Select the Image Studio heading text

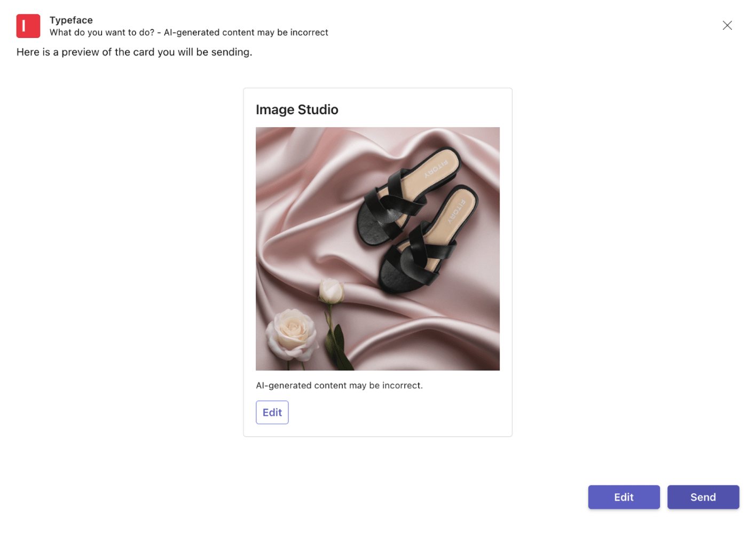[297, 109]
